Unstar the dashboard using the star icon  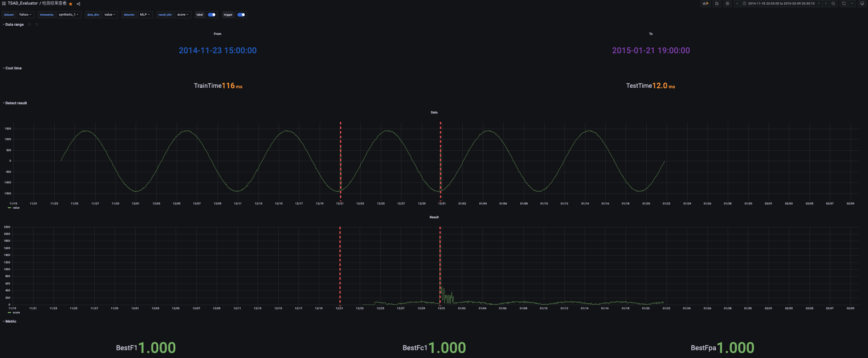click(71, 4)
